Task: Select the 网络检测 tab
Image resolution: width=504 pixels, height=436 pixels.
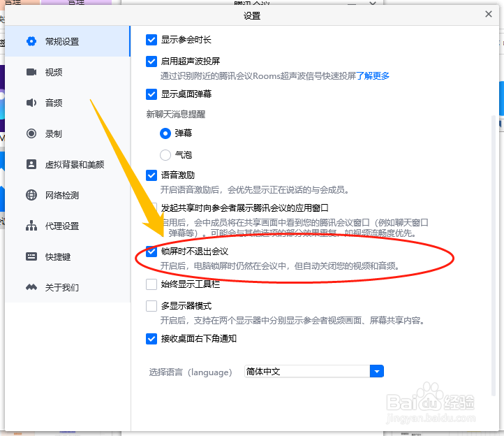Action: point(68,195)
